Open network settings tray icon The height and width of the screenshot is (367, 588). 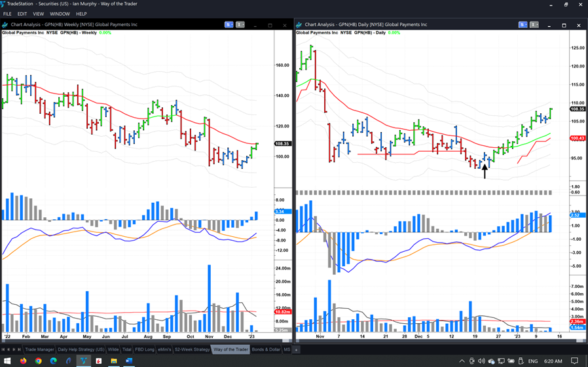(502, 361)
